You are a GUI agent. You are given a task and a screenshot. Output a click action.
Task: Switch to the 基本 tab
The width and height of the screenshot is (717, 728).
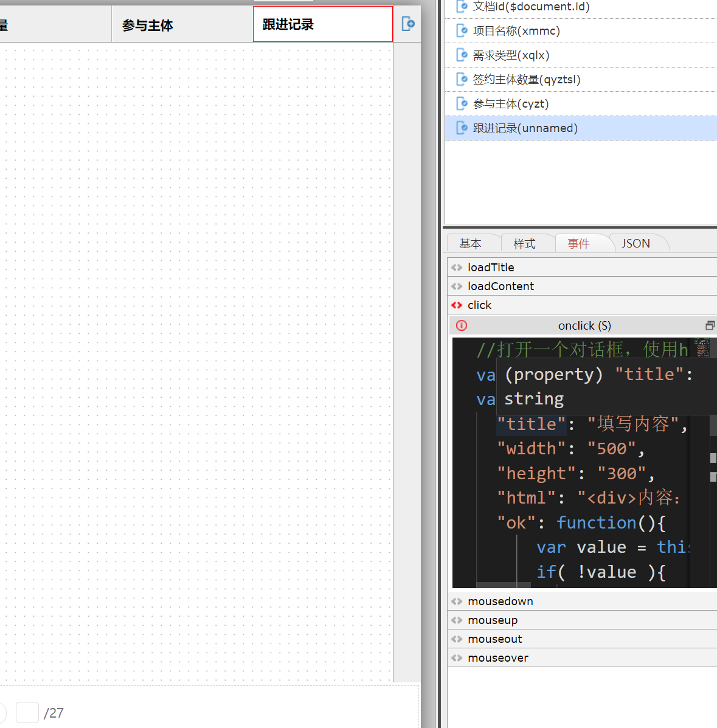point(470,244)
